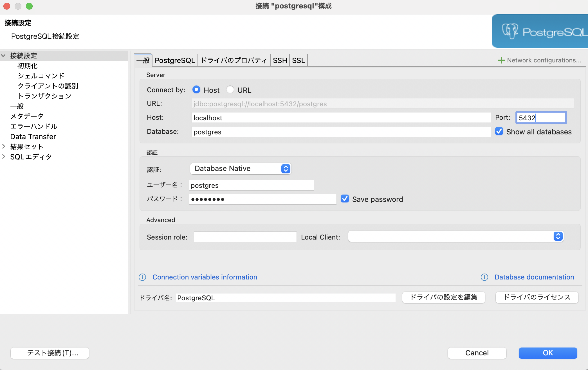Select Data Transfer in the sidebar

(33, 136)
